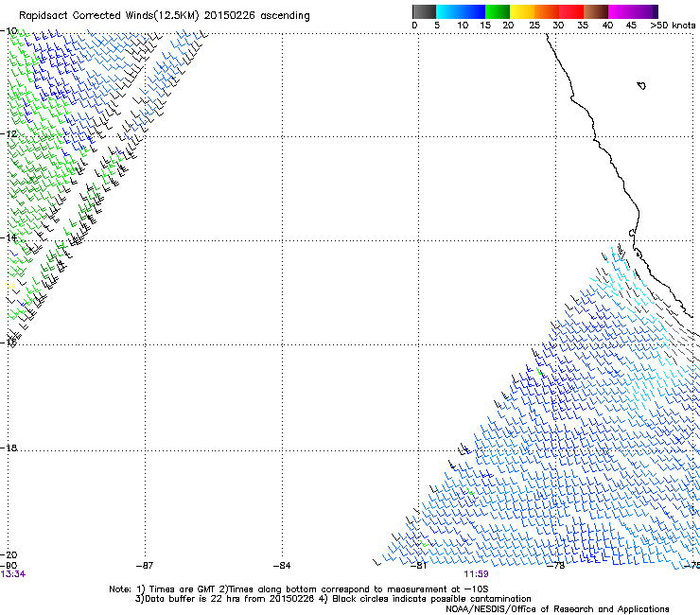Click the cyan-to-blue 5-15 knots color segment
Image resolution: width=700 pixels, height=615 pixels.
click(461, 11)
